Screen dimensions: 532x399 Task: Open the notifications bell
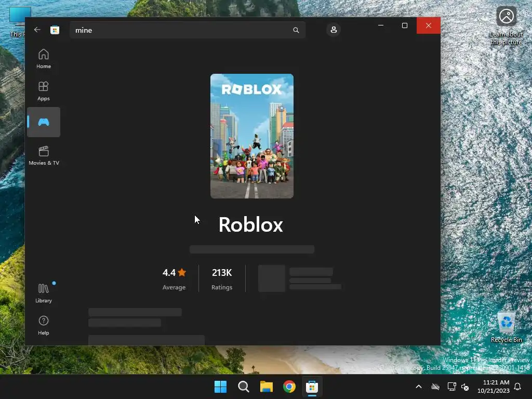point(517,387)
